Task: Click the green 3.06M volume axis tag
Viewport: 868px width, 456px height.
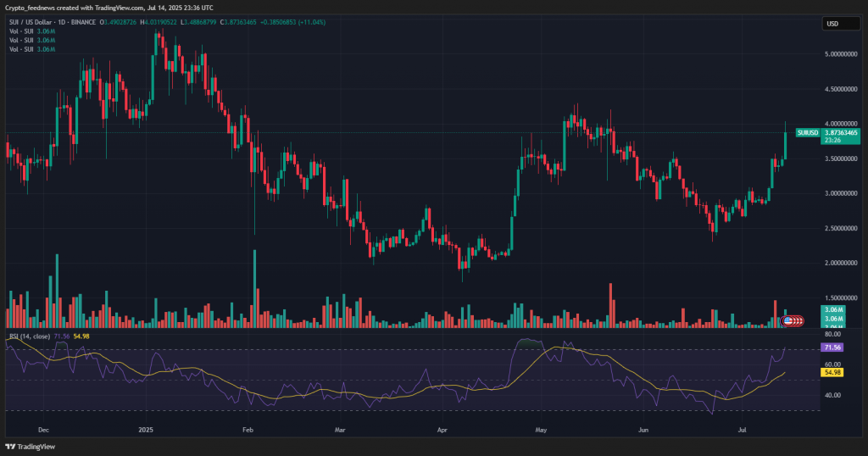Action: pos(832,311)
